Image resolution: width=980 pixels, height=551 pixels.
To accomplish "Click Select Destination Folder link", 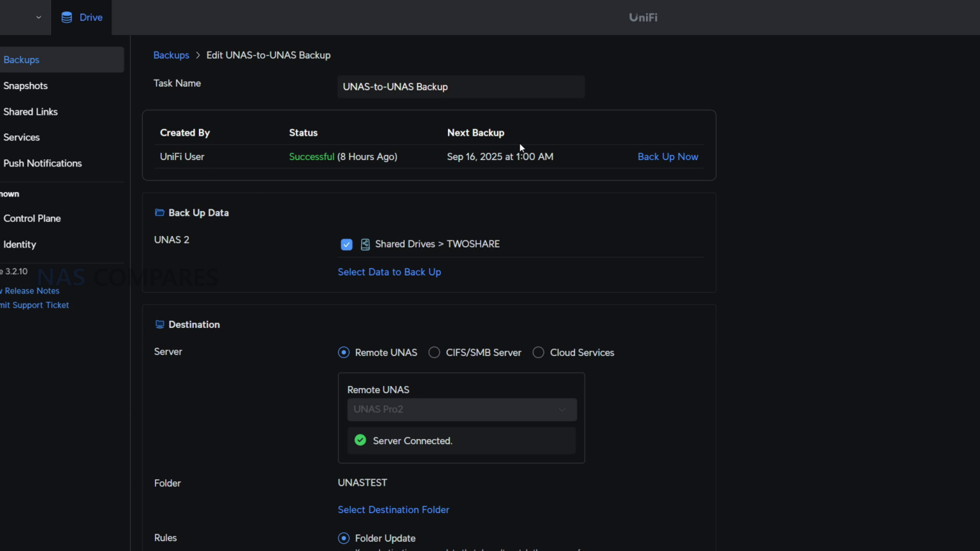I will click(393, 509).
